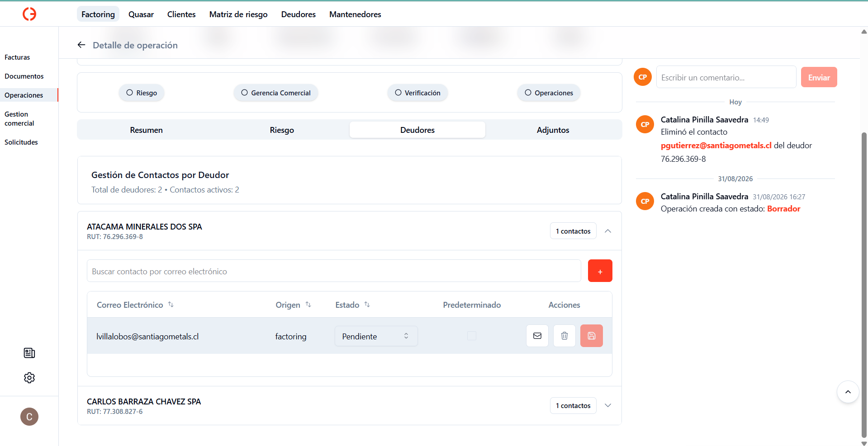
Task: Open Solicitudes in the sidebar
Action: point(21,142)
